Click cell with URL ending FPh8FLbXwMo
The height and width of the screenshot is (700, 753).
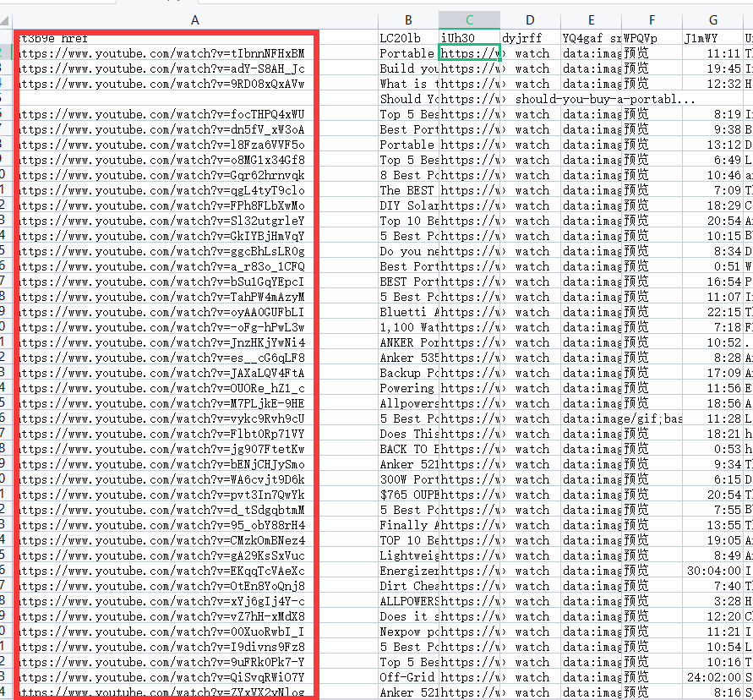pyautogui.click(x=195, y=205)
